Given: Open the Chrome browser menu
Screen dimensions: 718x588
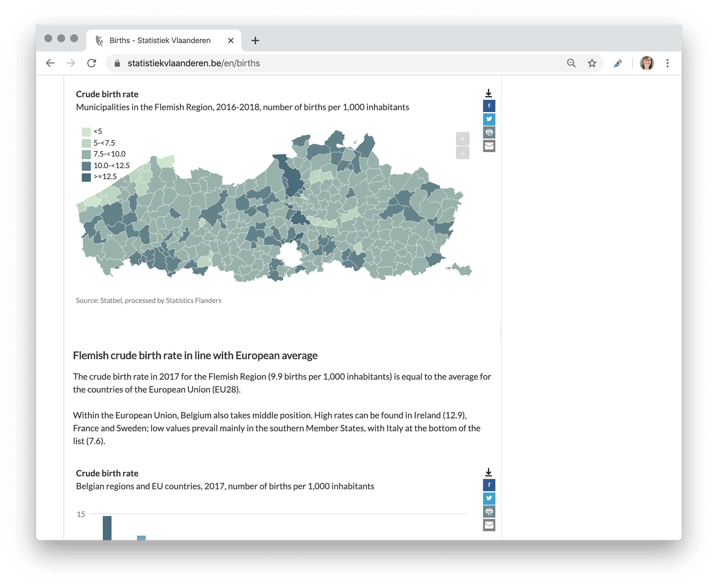Looking at the screenshot, I should (667, 63).
